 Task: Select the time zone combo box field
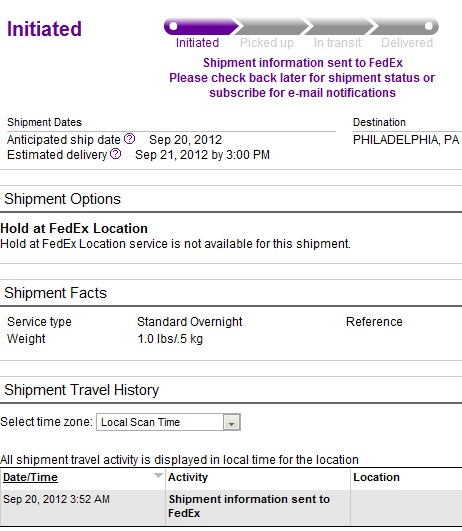(x=168, y=422)
